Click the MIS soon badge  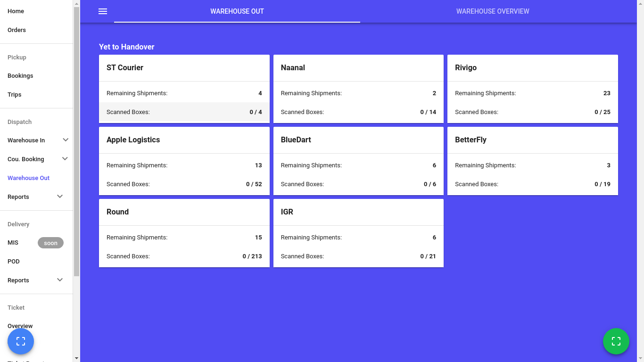50,243
